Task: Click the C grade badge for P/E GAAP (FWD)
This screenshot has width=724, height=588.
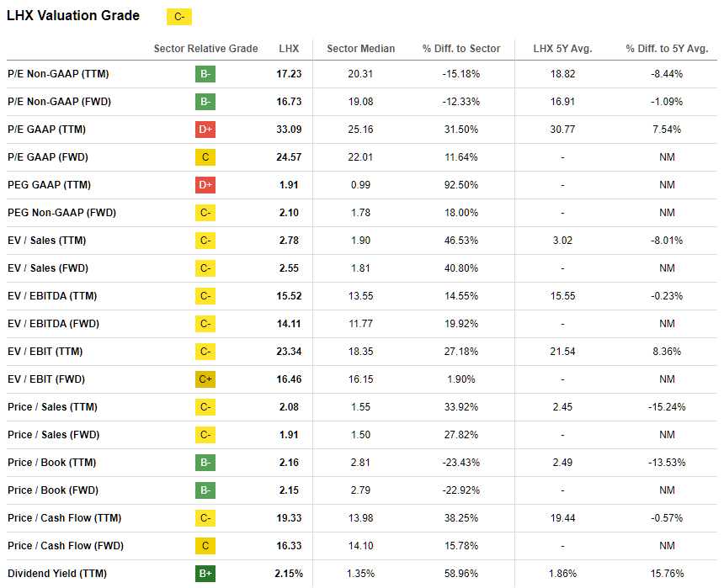Action: pos(205,157)
